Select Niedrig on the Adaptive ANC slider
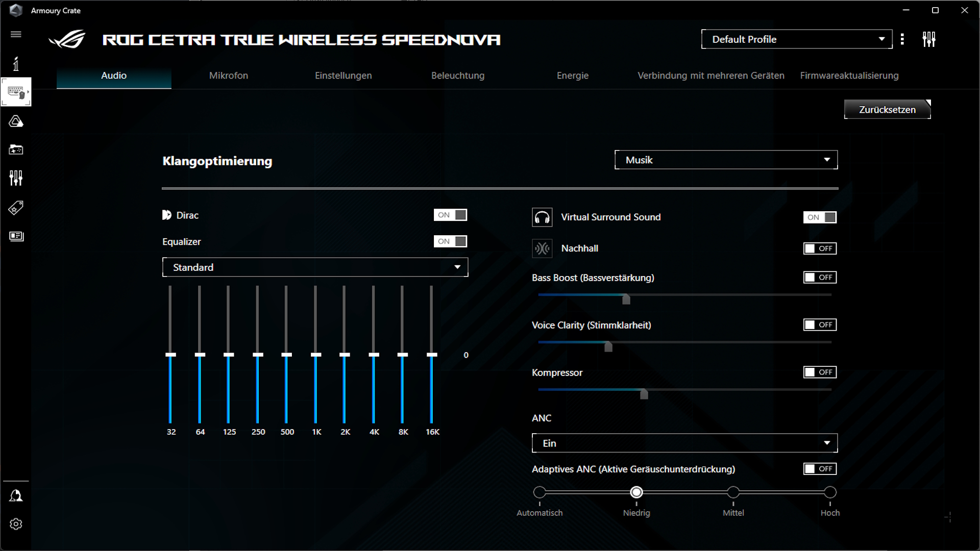This screenshot has height=551, width=980. 636,492
